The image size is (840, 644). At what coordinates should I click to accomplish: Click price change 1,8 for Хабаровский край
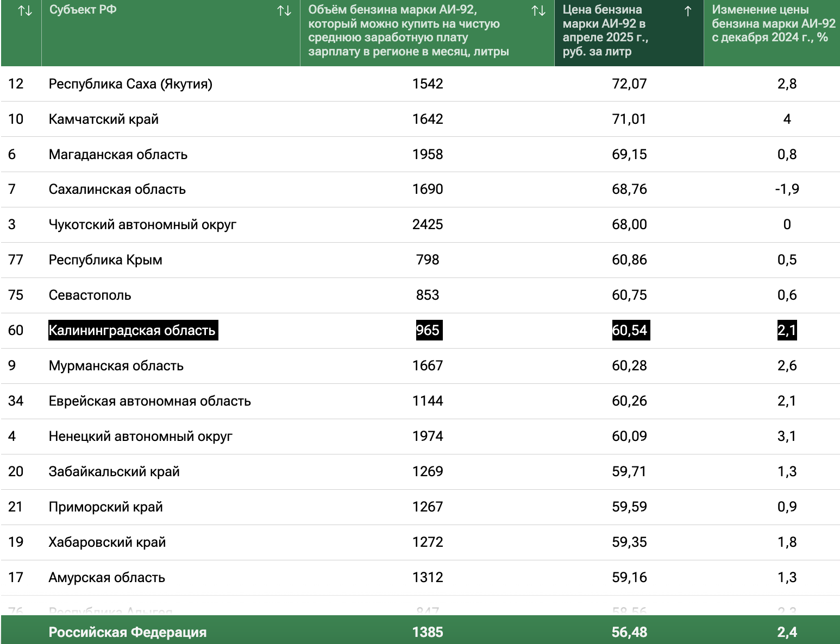787,542
